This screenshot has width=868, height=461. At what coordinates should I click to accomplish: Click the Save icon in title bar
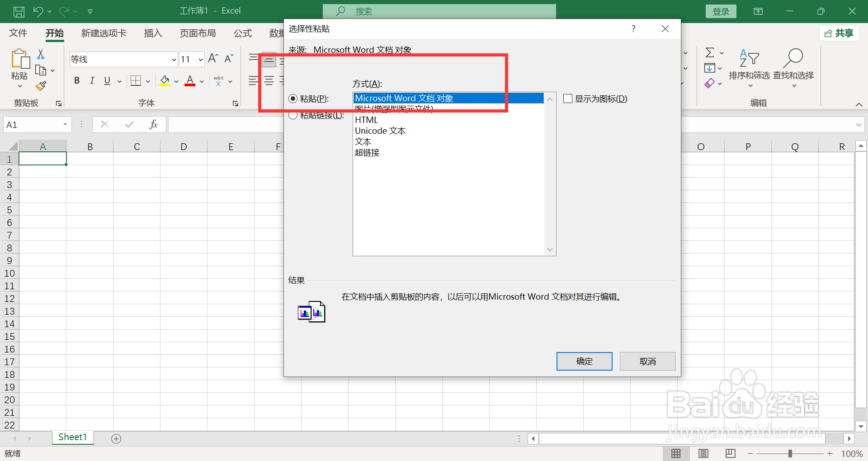pos(19,11)
